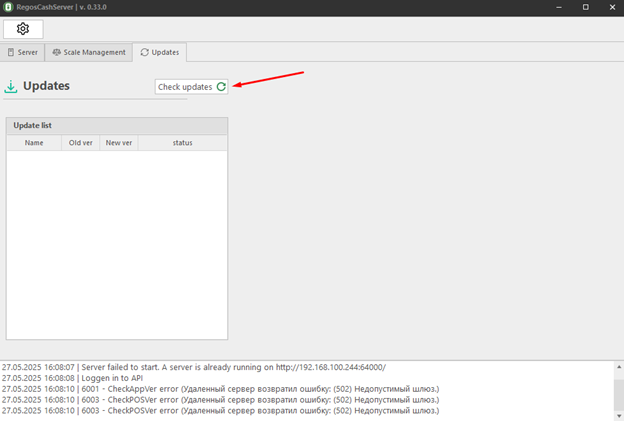The image size is (624, 421).
Task: Click the New ver column header
Action: (119, 143)
